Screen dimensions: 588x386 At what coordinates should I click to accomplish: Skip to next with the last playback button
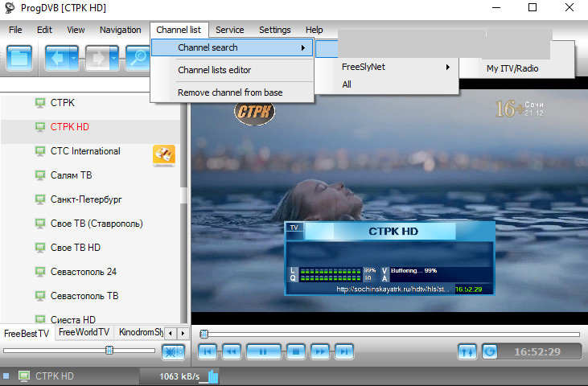[x=344, y=352]
